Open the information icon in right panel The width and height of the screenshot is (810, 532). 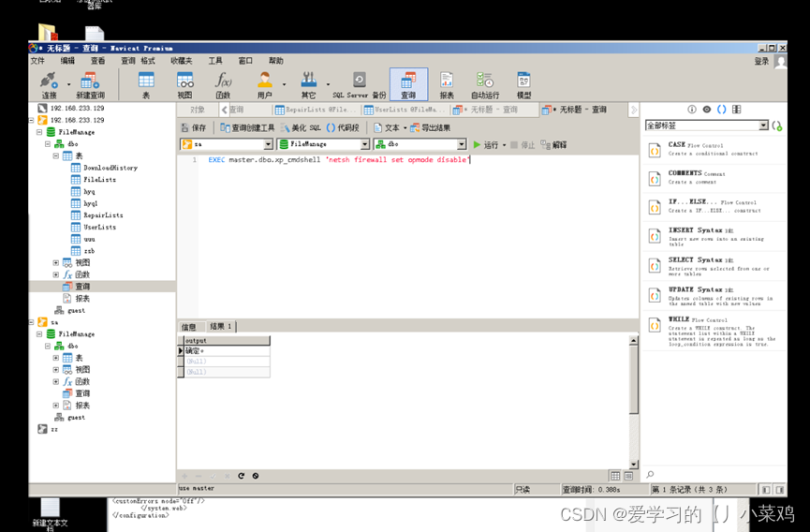click(692, 109)
